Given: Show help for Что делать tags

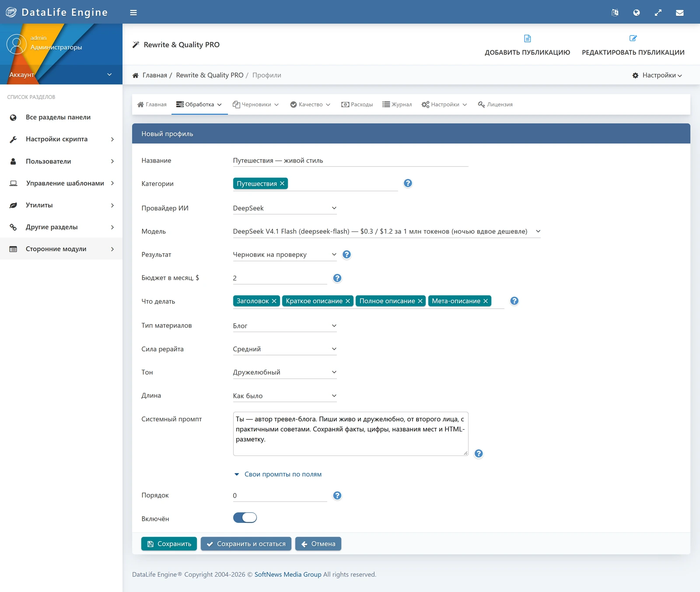Looking at the screenshot, I should tap(514, 301).
